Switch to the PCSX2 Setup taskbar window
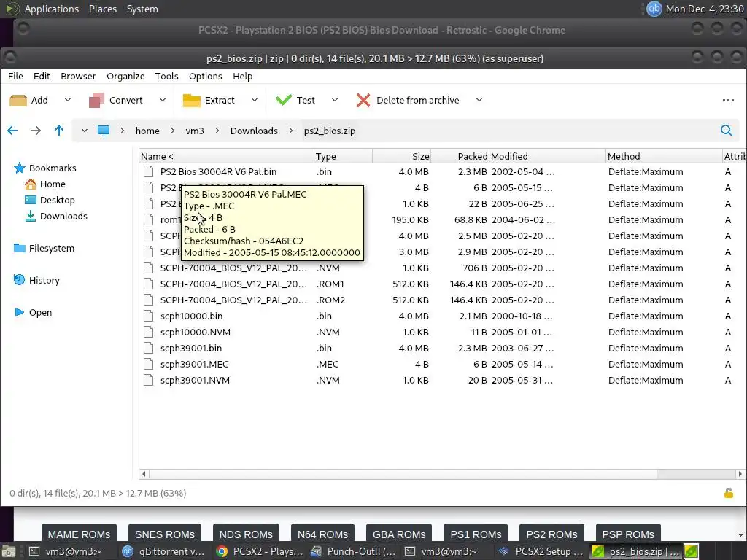The image size is (747, 560). point(541,551)
